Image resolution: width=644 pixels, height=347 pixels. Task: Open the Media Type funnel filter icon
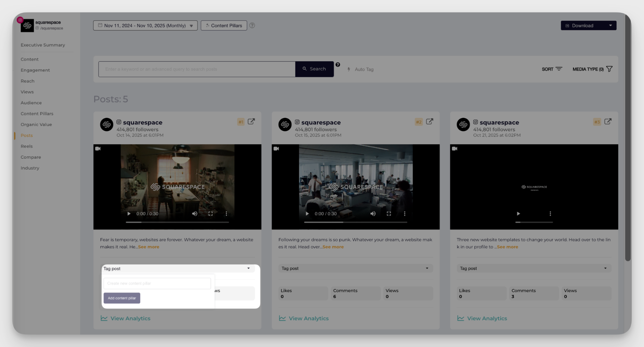(609, 69)
